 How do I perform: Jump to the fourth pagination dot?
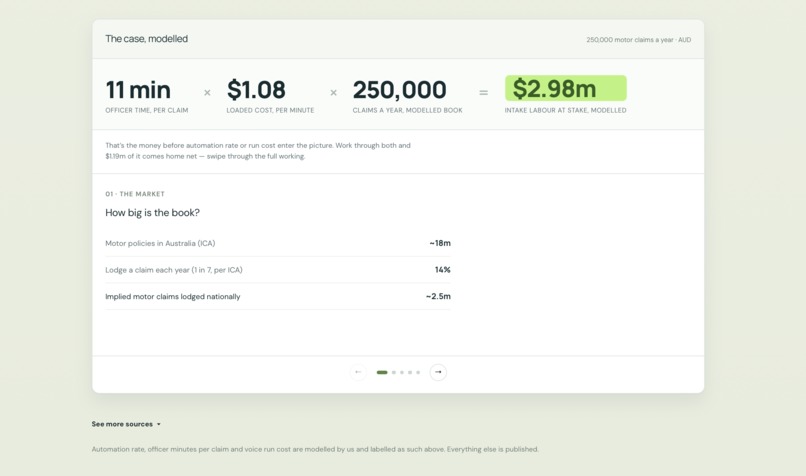410,372
